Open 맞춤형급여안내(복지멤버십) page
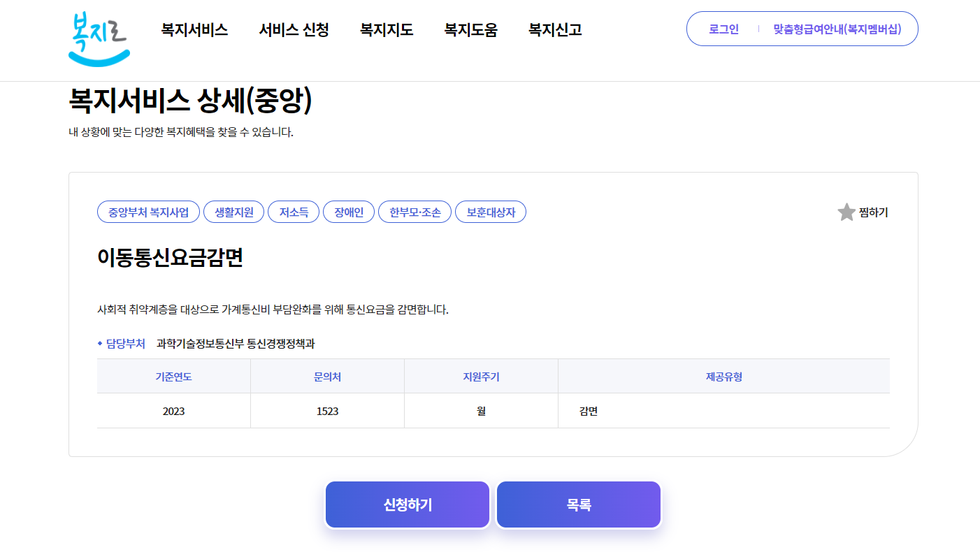The height and width of the screenshot is (552, 980). coord(837,29)
